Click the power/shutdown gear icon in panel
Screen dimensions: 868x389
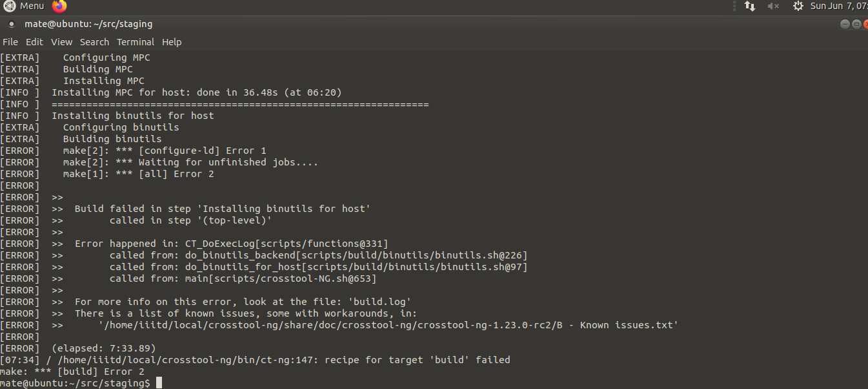pos(798,6)
